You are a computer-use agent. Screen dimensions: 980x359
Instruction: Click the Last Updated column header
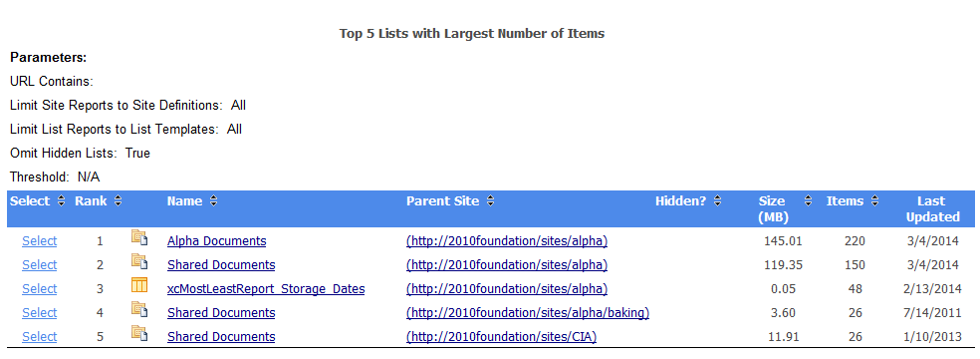pos(932,208)
